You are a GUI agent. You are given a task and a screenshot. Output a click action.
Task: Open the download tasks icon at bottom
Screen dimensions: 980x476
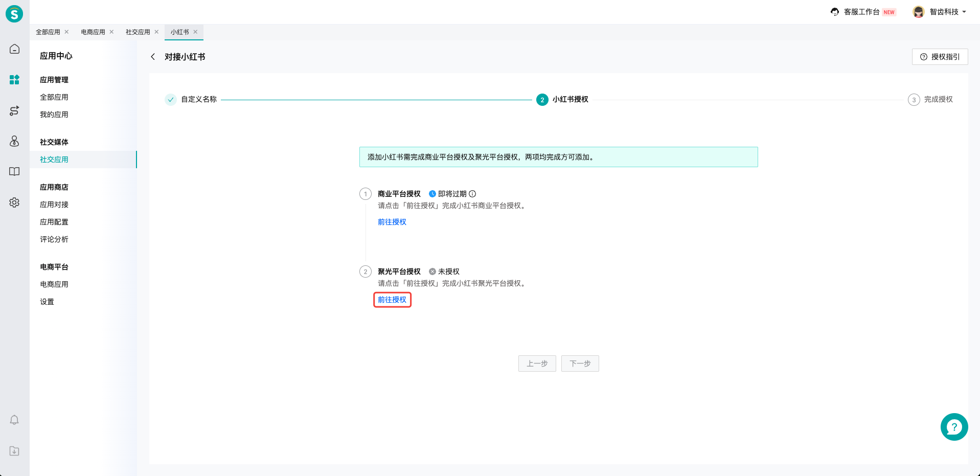(x=14, y=451)
